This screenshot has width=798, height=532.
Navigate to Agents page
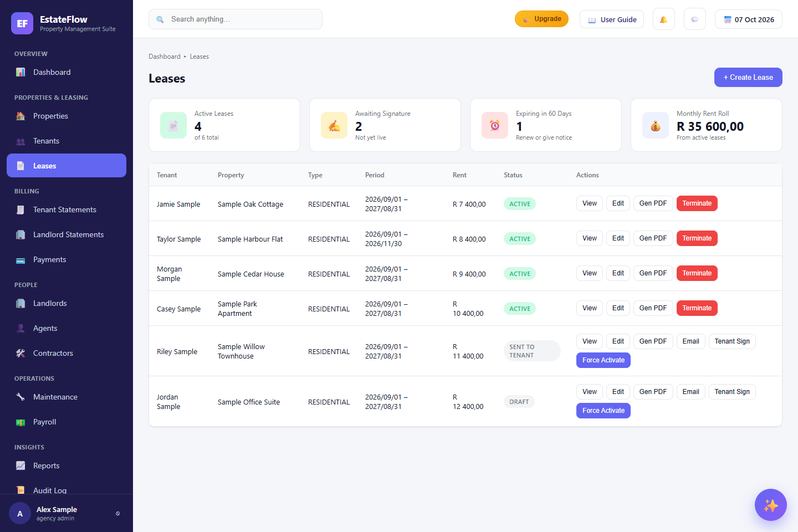click(66, 328)
